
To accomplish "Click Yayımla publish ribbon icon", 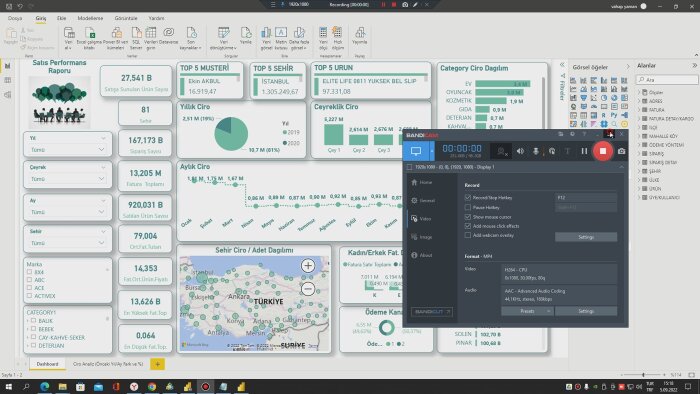I will coord(359,36).
